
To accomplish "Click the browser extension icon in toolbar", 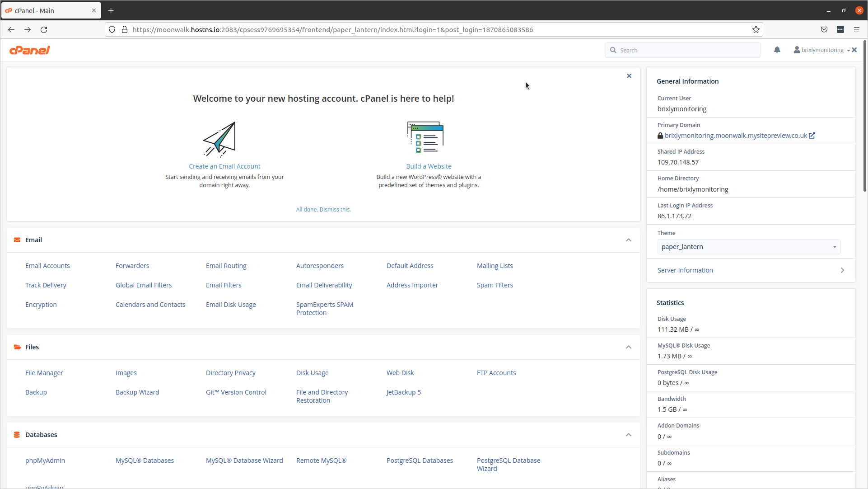I will [840, 30].
